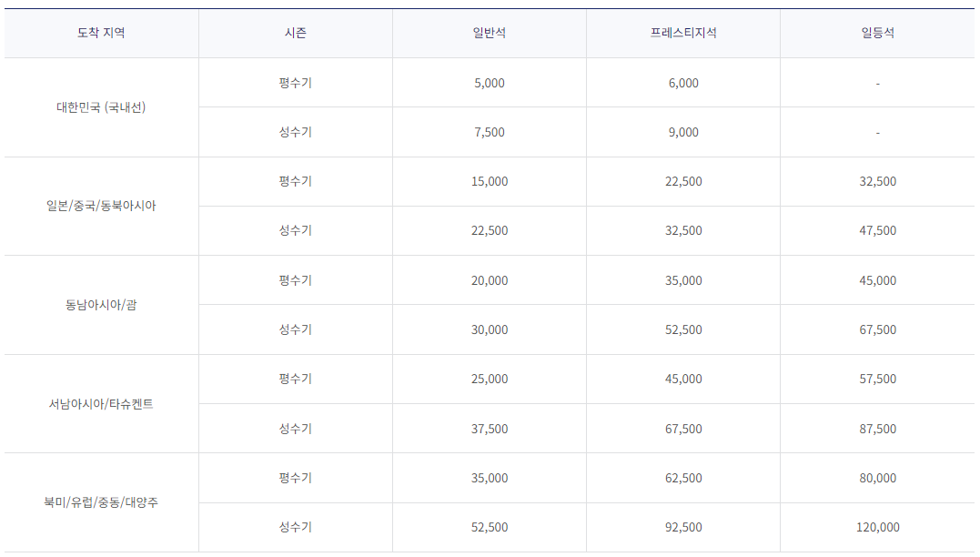This screenshot has height=557, width=980.
Task: Click the 도착 지역 column header
Action: click(101, 33)
